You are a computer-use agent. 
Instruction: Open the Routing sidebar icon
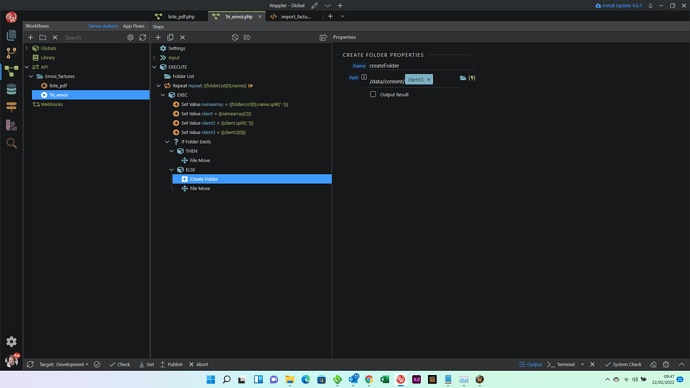(x=11, y=106)
